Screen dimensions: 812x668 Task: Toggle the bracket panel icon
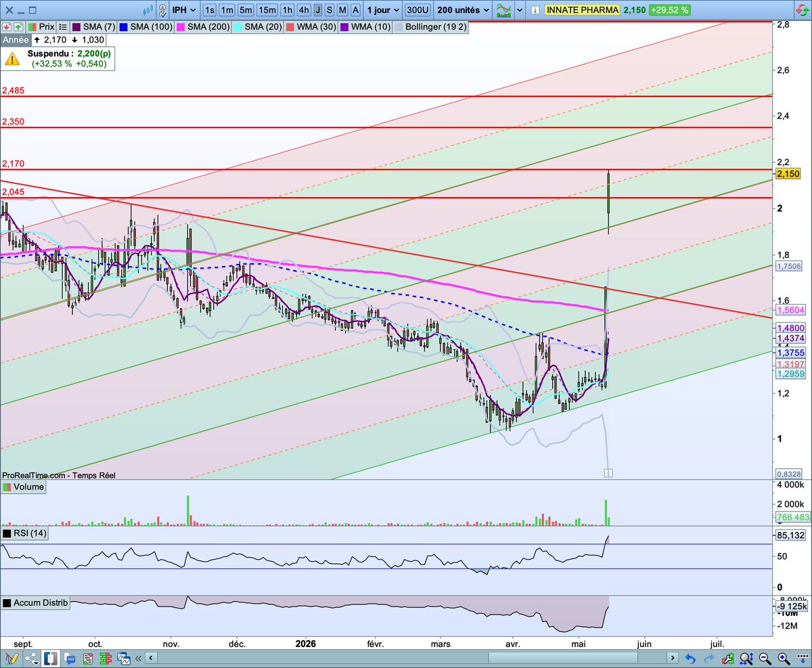pos(51,659)
